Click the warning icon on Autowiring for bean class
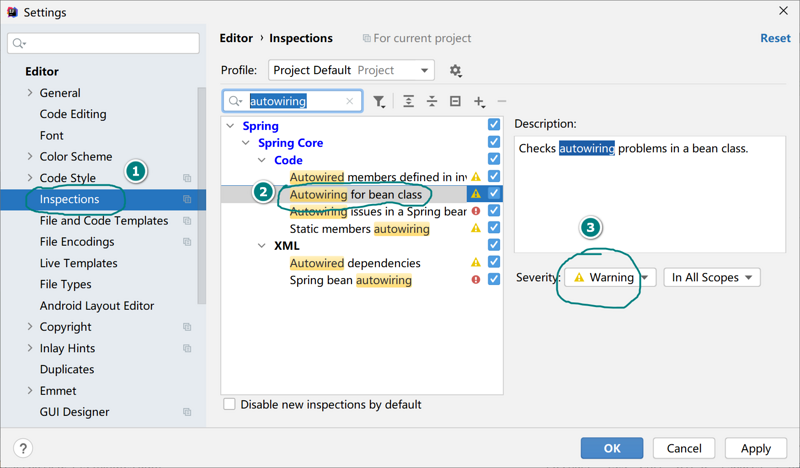This screenshot has width=800, height=468. click(476, 194)
